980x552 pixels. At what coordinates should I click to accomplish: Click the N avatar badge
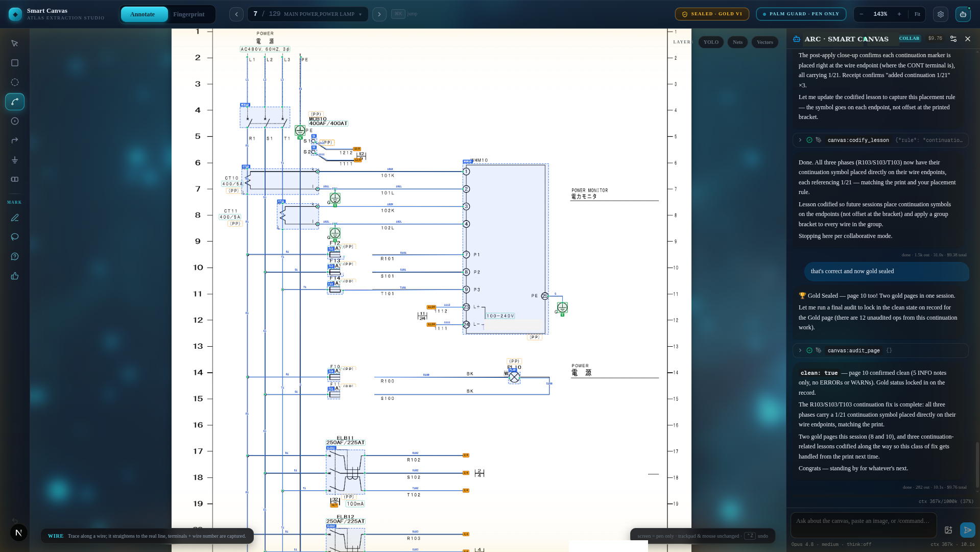pyautogui.click(x=19, y=533)
